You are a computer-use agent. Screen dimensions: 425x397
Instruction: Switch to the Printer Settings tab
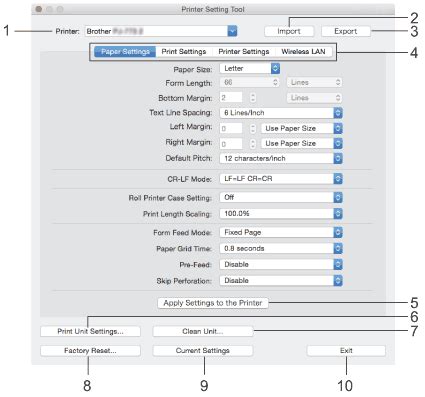244,52
